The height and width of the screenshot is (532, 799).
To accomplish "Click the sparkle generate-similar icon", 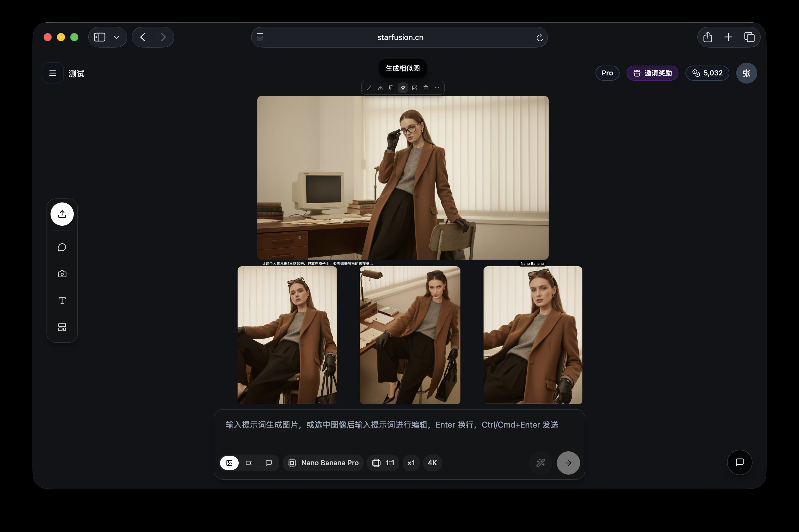I will pyautogui.click(x=403, y=88).
